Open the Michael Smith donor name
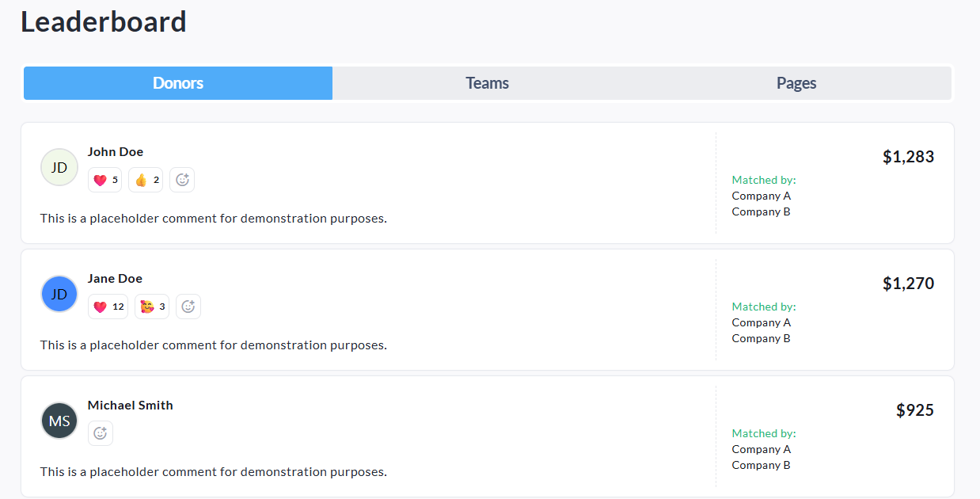This screenshot has width=980, height=499. 131,406
